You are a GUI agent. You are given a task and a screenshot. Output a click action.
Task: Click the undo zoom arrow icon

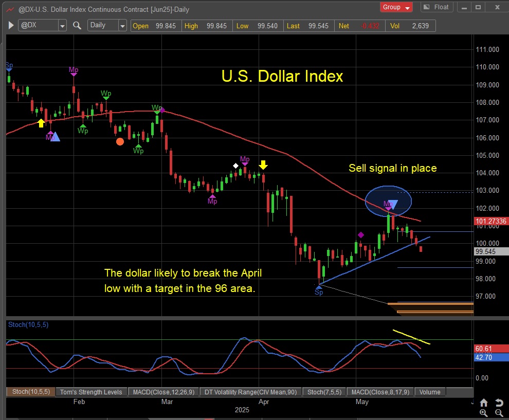click(499, 403)
